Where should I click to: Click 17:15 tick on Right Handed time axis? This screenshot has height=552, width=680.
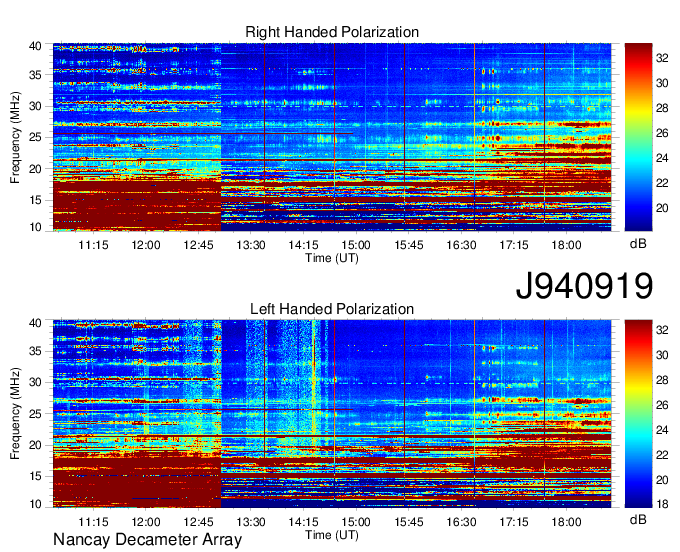click(x=513, y=245)
